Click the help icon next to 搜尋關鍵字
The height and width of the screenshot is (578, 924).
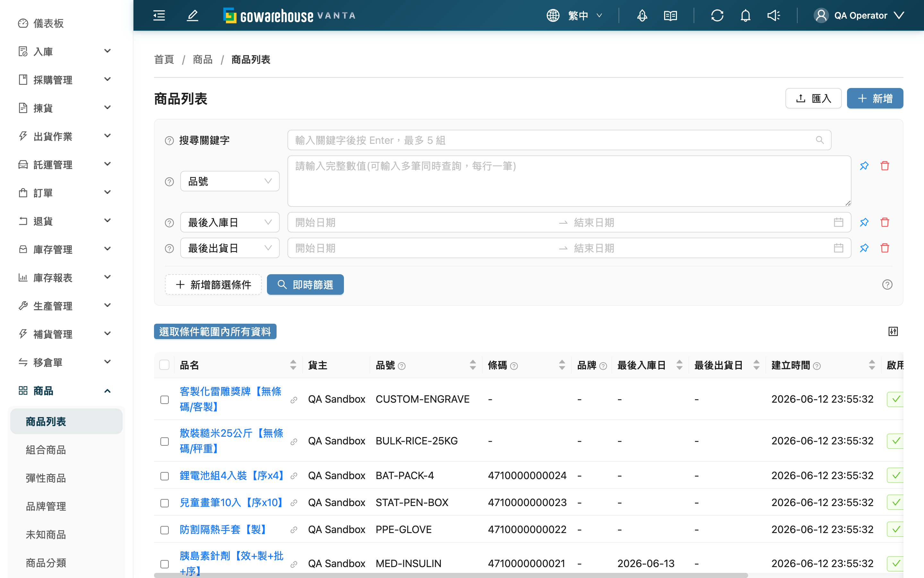point(169,141)
